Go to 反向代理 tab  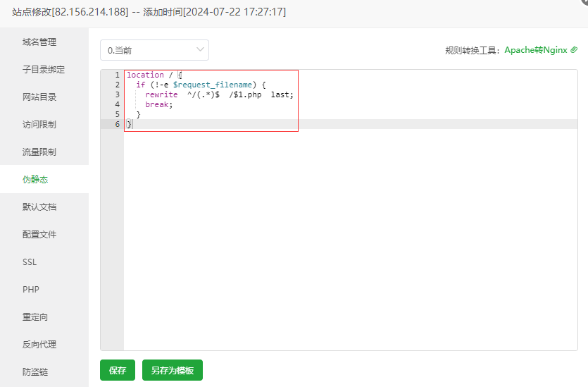pyautogui.click(x=39, y=344)
